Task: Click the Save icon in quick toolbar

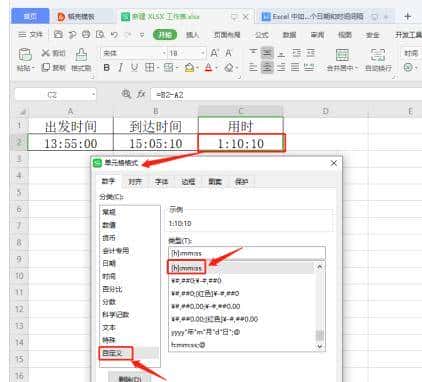Action: coord(58,34)
